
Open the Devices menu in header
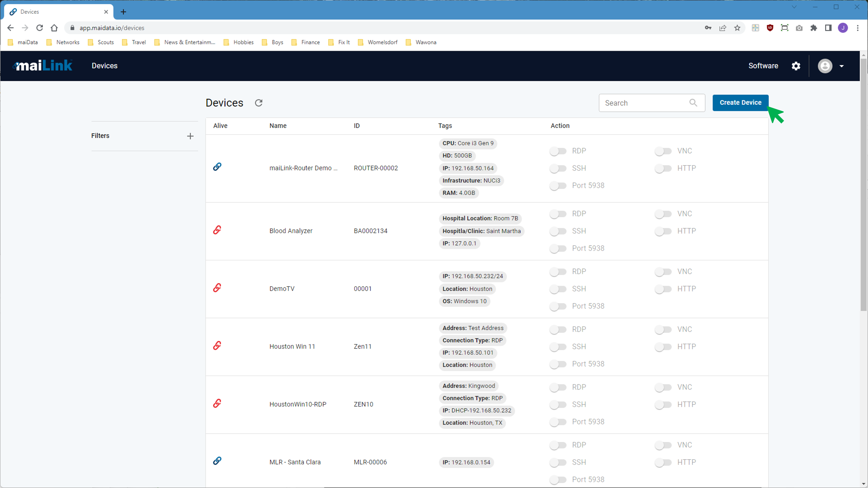point(105,66)
